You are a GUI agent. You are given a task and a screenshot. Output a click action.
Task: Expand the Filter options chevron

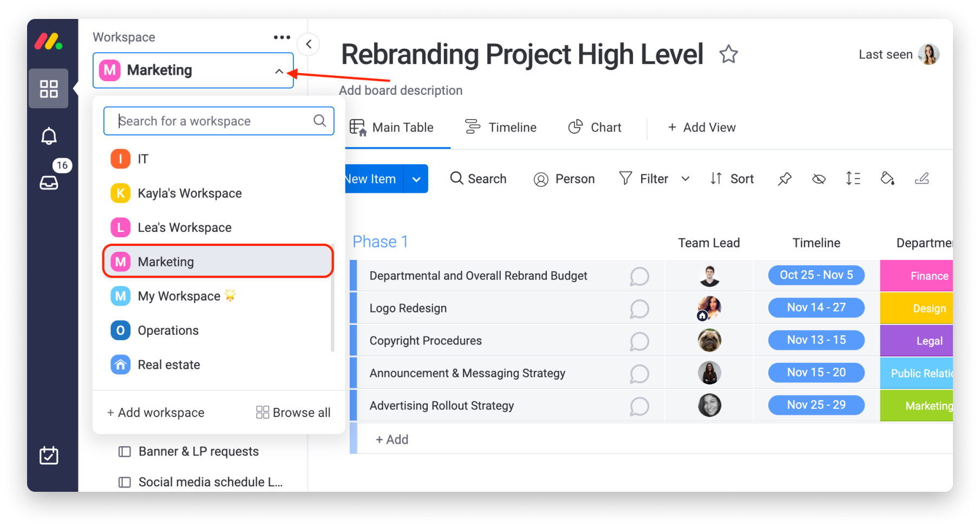coord(685,179)
